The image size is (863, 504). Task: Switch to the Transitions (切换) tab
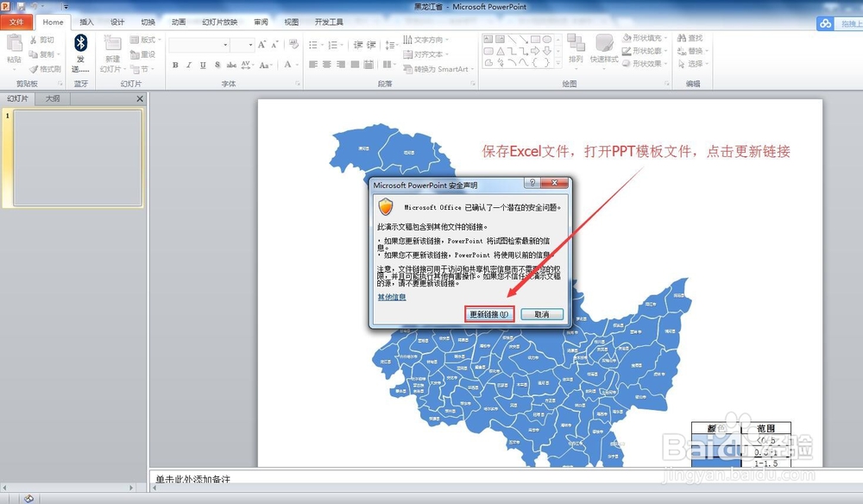click(x=148, y=22)
